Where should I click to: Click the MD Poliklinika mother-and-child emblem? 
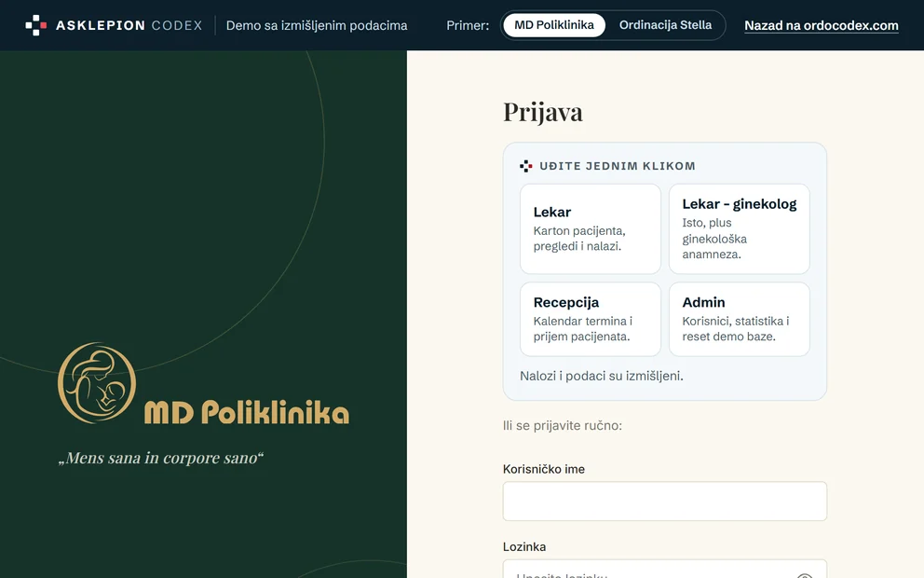tap(97, 383)
